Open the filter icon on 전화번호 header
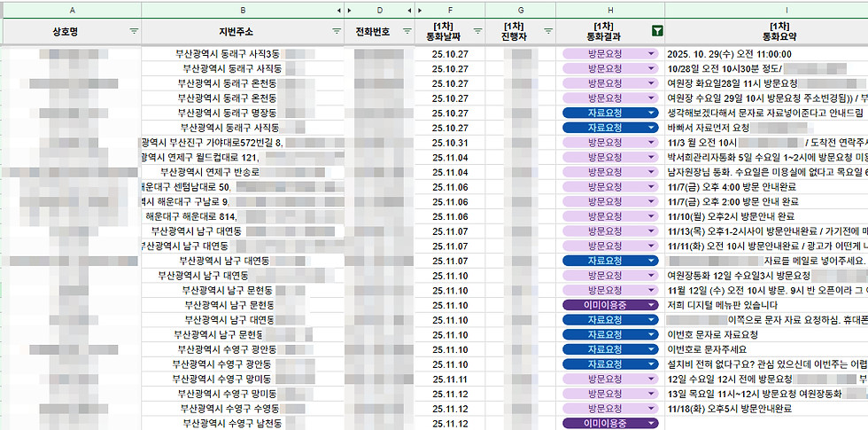This screenshot has width=868, height=430. [407, 32]
